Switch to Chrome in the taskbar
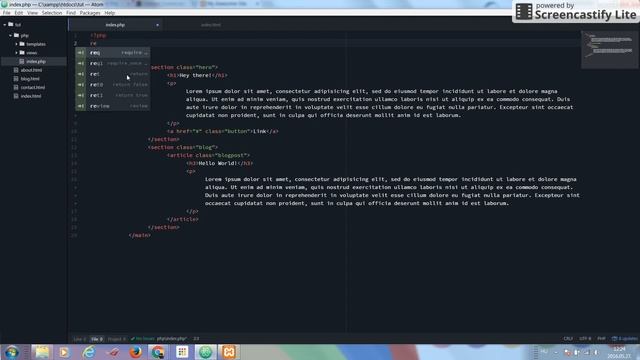Image resolution: width=640 pixels, height=360 pixels. tap(158, 352)
